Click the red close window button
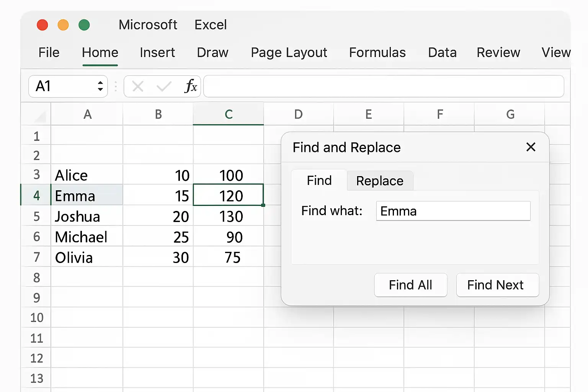 (42, 25)
